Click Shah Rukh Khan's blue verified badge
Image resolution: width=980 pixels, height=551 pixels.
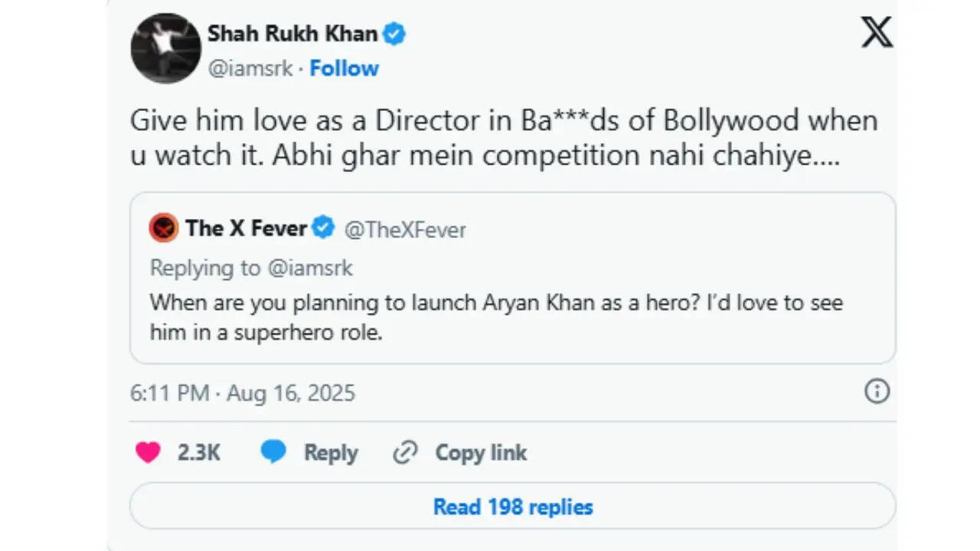coord(394,34)
